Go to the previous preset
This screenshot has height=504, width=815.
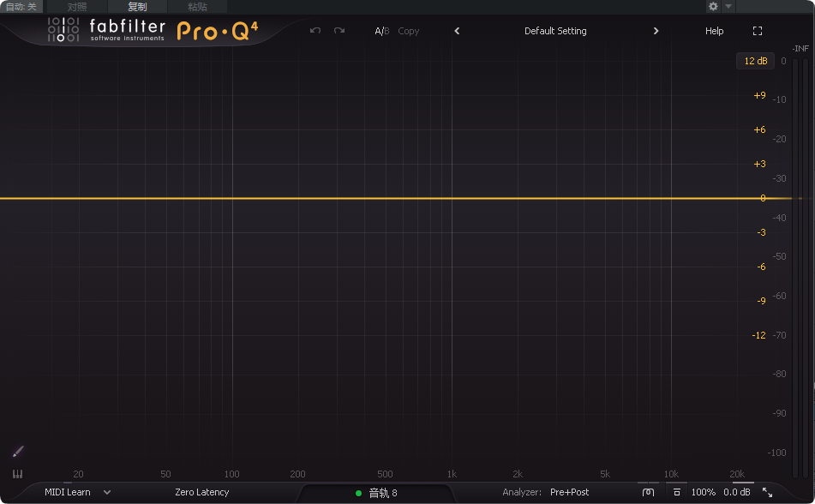tap(457, 31)
